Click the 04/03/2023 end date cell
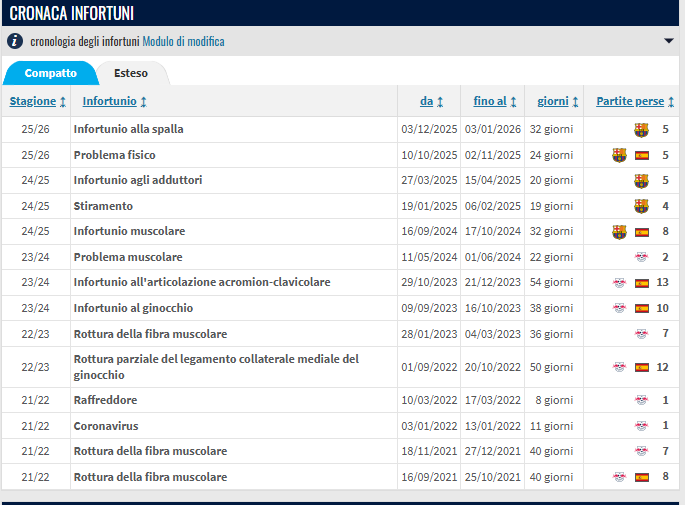 coord(493,334)
